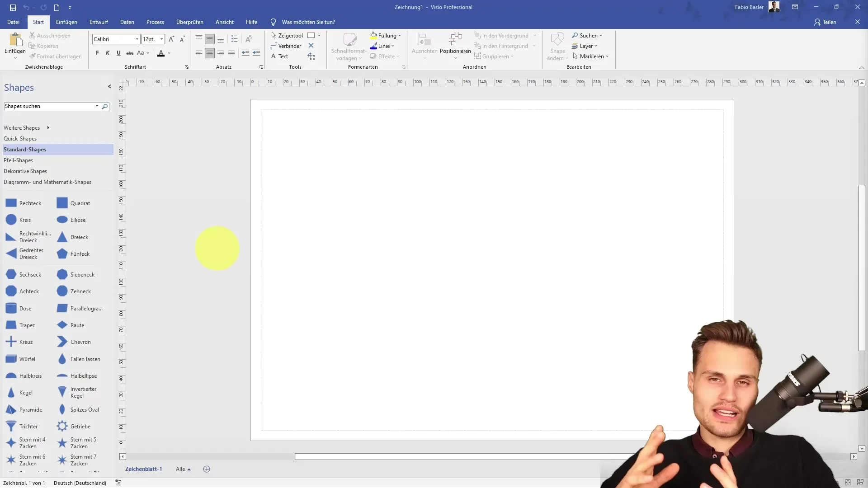Switch to the Ansicht ribbon tab
Image resolution: width=868 pixels, height=488 pixels.
[x=225, y=22]
